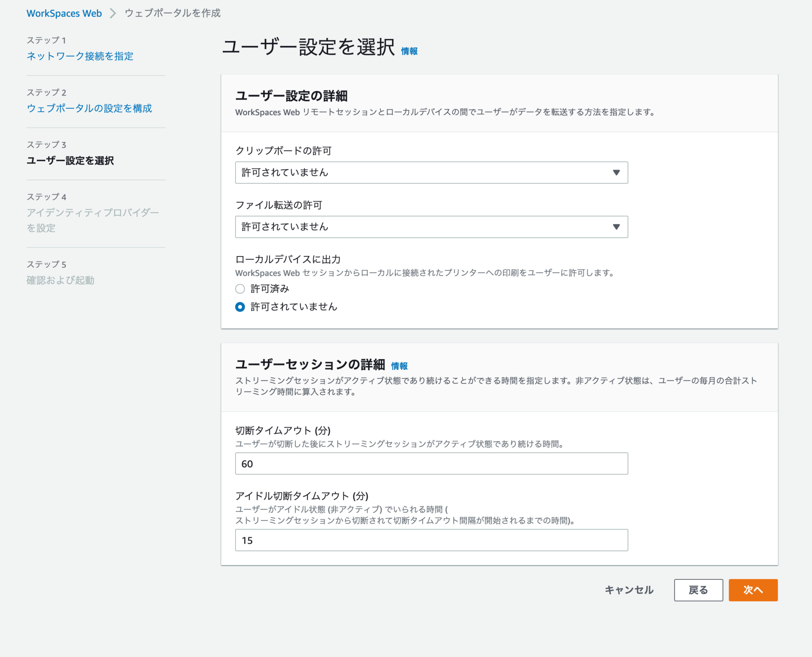Open 情報 link next to page title
Image resolution: width=812 pixels, height=657 pixels.
[409, 51]
